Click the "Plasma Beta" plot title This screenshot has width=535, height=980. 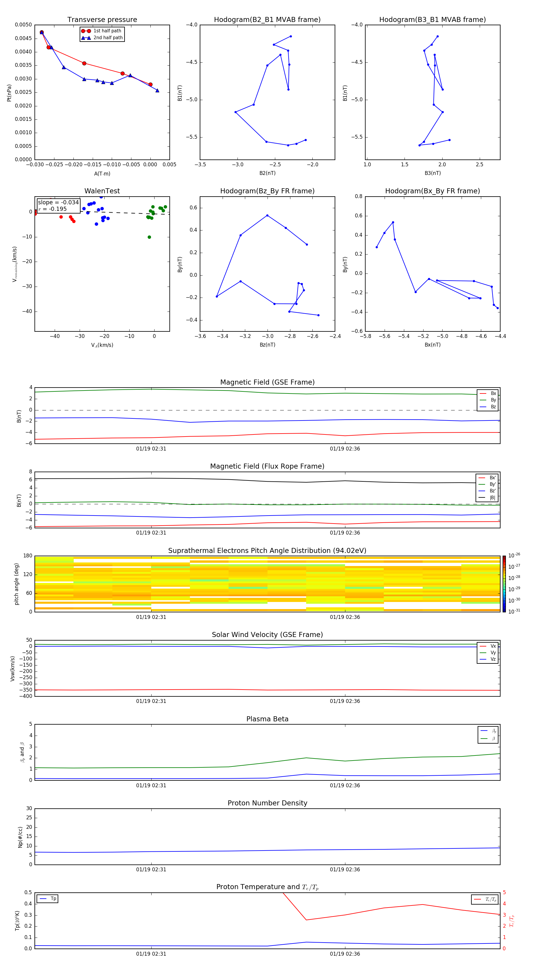[x=267, y=719]
